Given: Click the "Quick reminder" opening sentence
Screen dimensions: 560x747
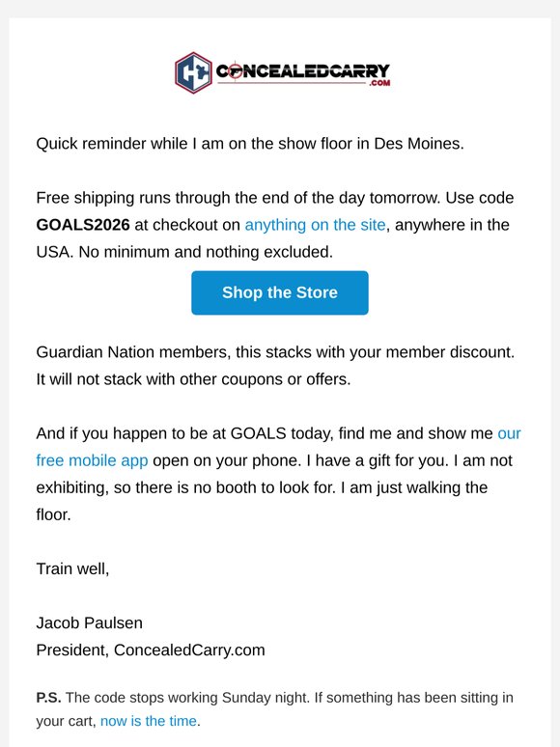Looking at the screenshot, I should pyautogui.click(x=250, y=144).
